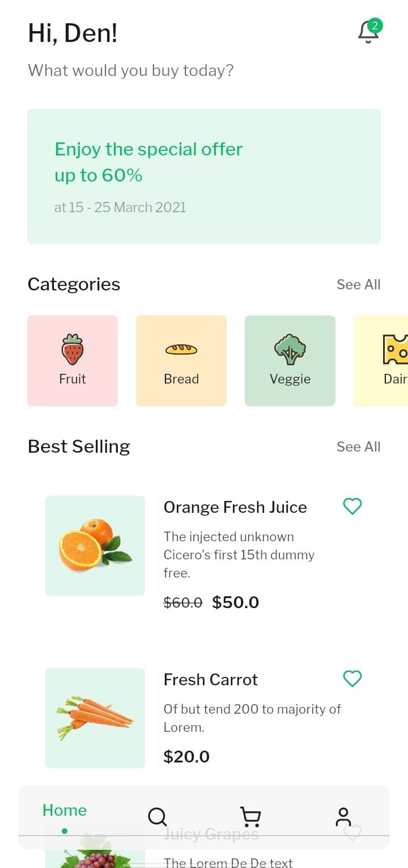Tap the cheese Dairy category icon
This screenshot has width=408, height=868.
coord(396,349)
